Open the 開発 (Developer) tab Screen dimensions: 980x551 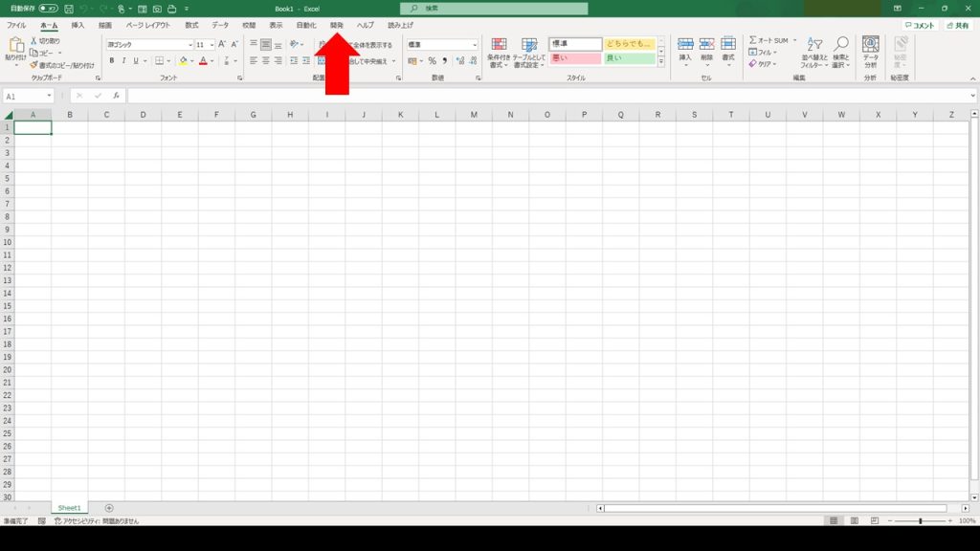[336, 25]
